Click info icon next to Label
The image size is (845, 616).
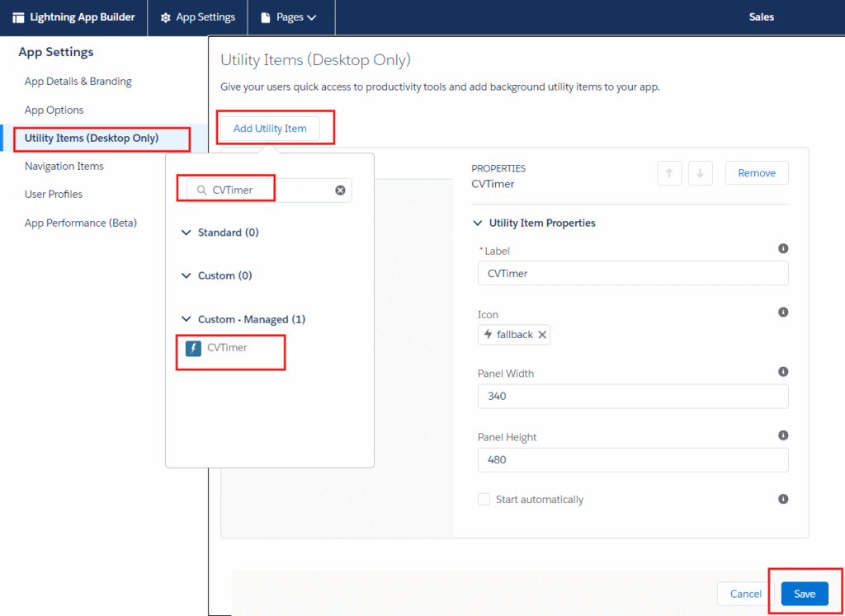[x=783, y=248]
